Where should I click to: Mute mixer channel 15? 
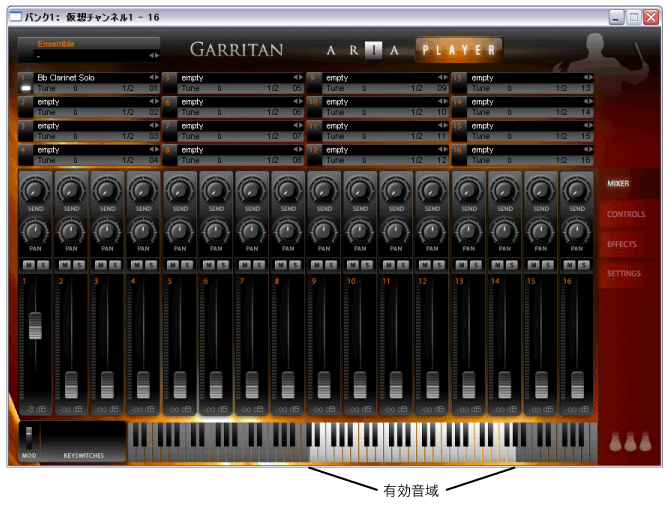(533, 265)
